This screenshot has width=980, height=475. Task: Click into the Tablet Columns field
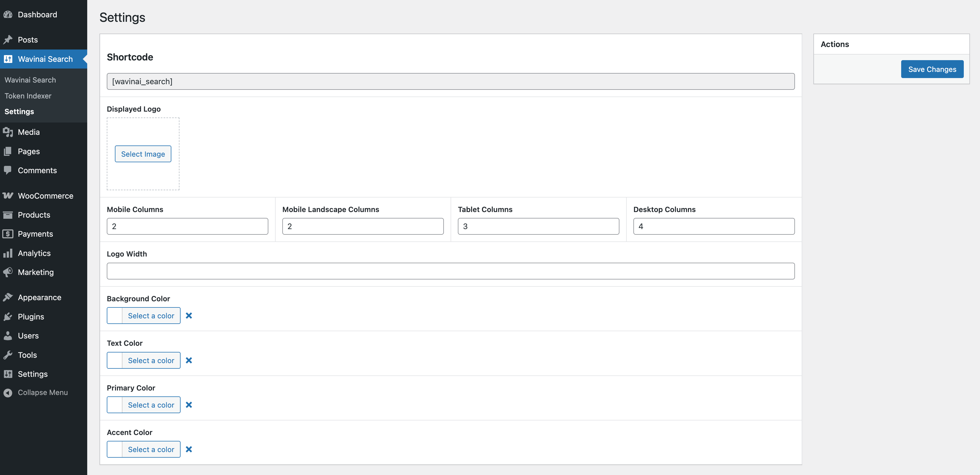tap(538, 226)
